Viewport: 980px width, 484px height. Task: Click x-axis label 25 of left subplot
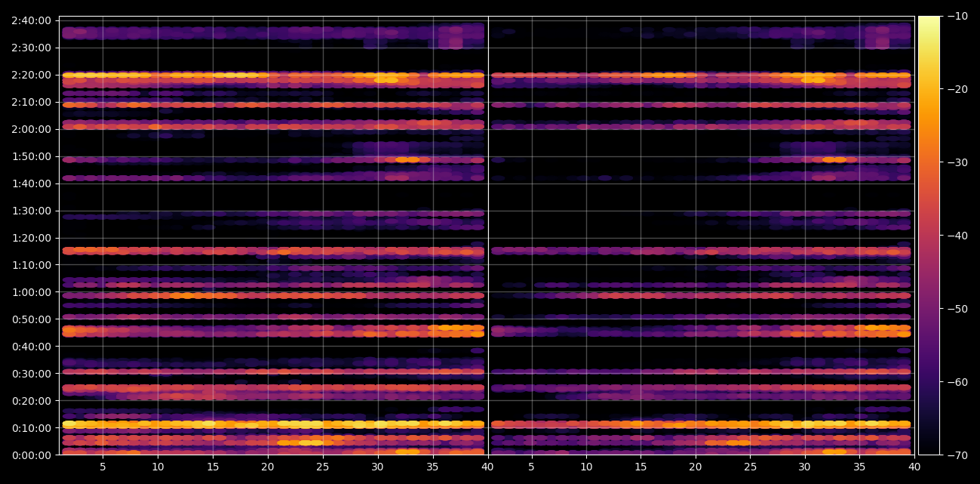click(x=323, y=467)
